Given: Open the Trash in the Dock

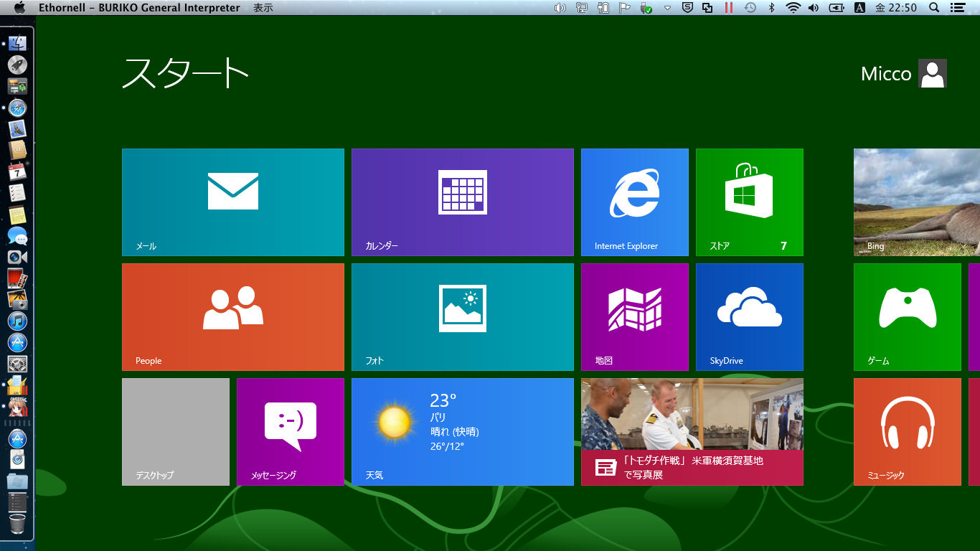Looking at the screenshot, I should coord(17,523).
